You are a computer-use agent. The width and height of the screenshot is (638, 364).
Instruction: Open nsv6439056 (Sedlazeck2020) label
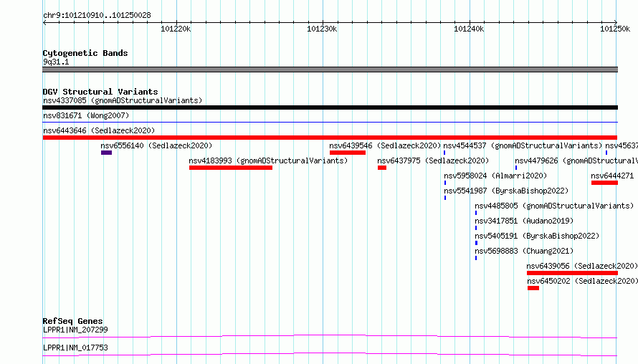coord(582,266)
